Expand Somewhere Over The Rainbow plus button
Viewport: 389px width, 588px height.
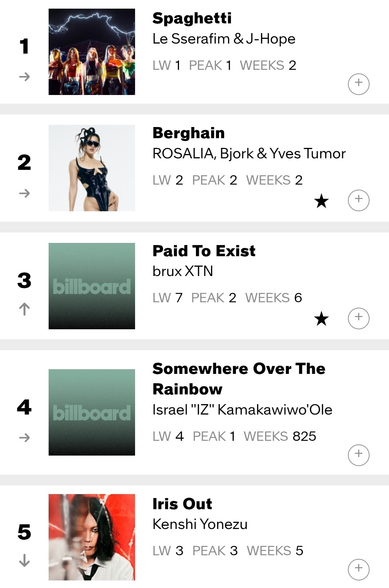[358, 455]
